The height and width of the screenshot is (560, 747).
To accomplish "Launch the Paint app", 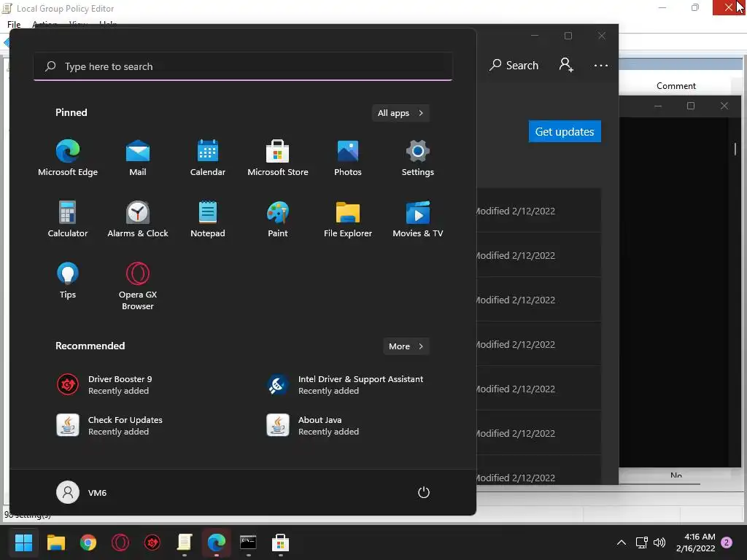I will pyautogui.click(x=278, y=219).
